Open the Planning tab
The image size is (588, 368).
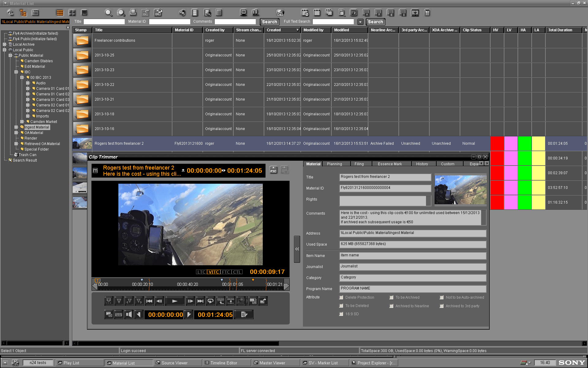(x=334, y=164)
